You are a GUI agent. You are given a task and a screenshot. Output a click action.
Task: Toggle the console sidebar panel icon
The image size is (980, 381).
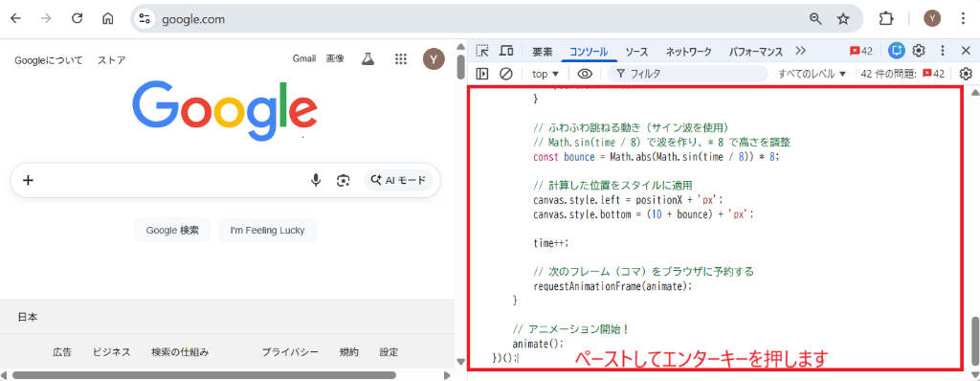(482, 74)
